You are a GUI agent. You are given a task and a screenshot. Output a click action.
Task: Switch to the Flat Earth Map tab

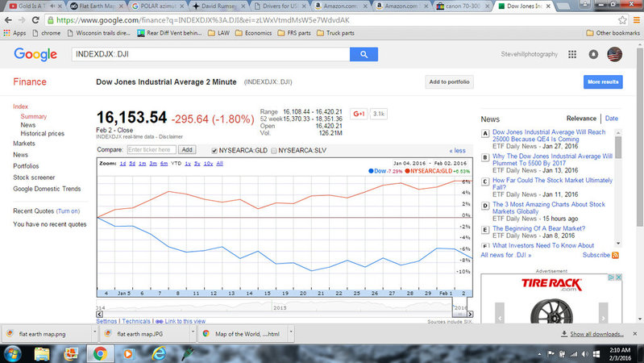click(x=96, y=6)
